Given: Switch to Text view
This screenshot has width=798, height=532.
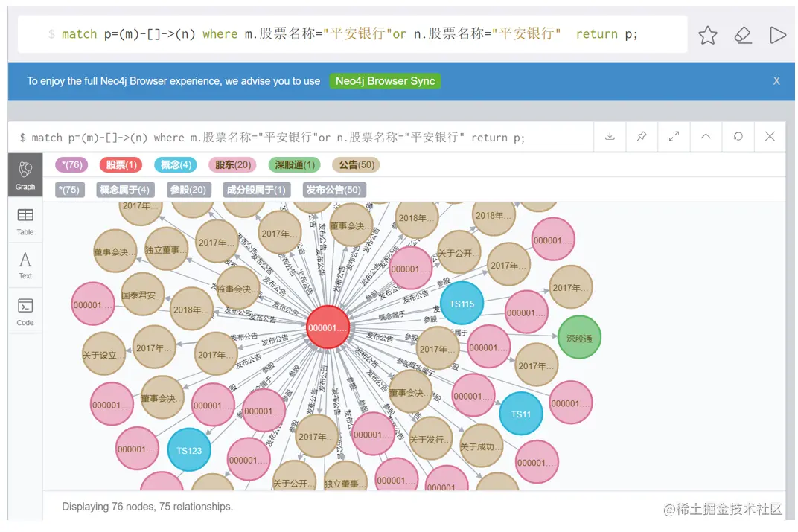Looking at the screenshot, I should [25, 265].
